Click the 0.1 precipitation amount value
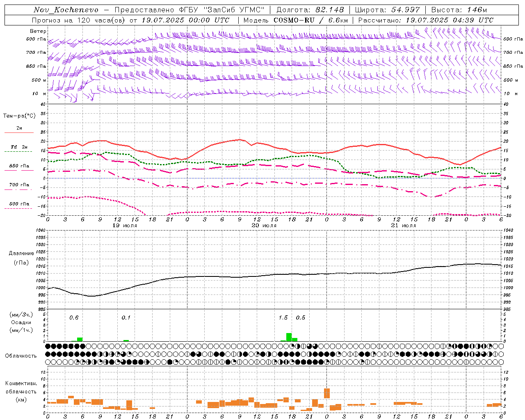This screenshot has height=420, width=525. pyautogui.click(x=126, y=317)
